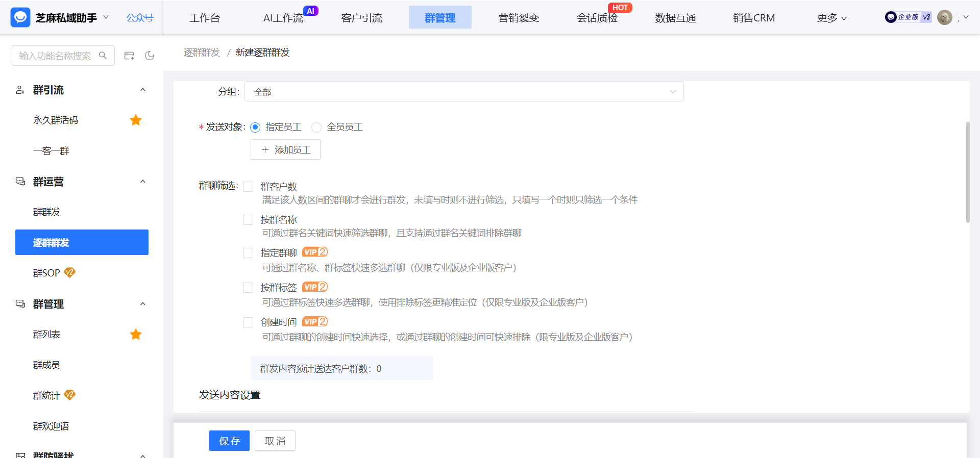Check the 按群标签 checkbox

click(248, 288)
